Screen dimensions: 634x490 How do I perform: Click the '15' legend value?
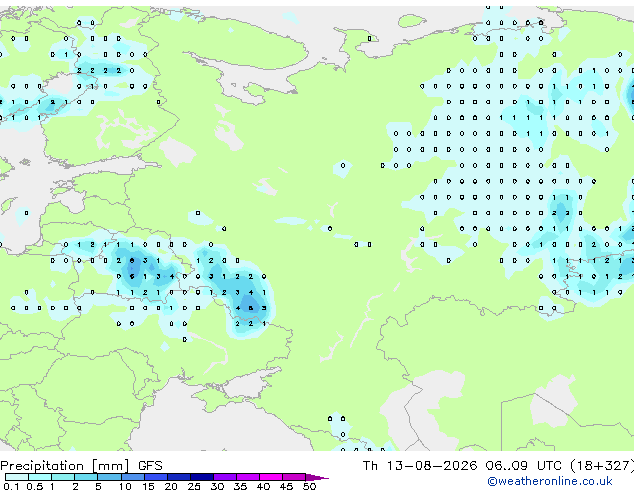click(x=148, y=486)
